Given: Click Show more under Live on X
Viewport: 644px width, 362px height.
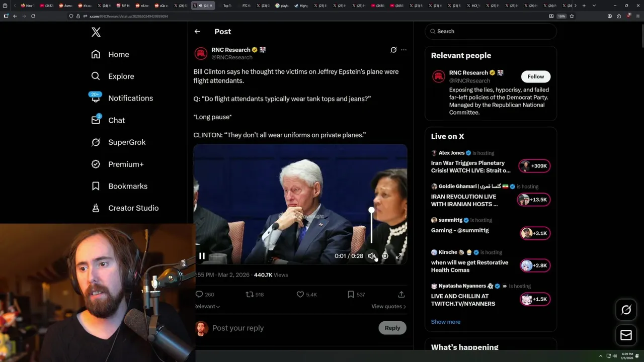Looking at the screenshot, I should pos(445,322).
